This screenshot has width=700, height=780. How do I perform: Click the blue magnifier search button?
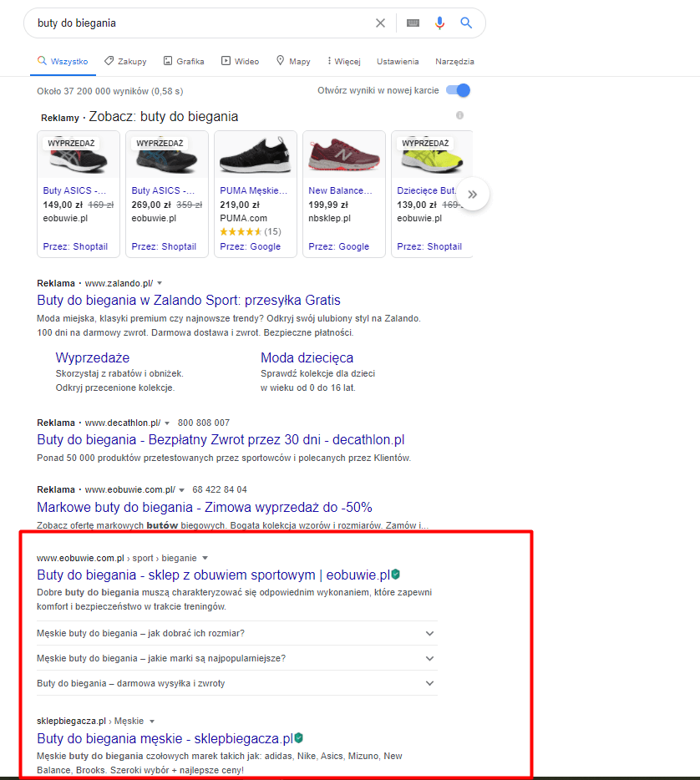(x=466, y=23)
